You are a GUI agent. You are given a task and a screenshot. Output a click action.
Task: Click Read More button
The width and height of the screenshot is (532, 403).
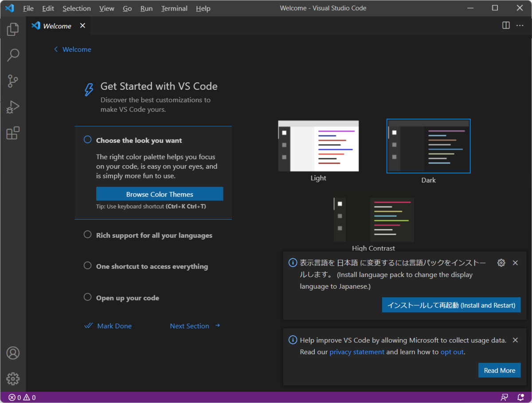coord(500,370)
